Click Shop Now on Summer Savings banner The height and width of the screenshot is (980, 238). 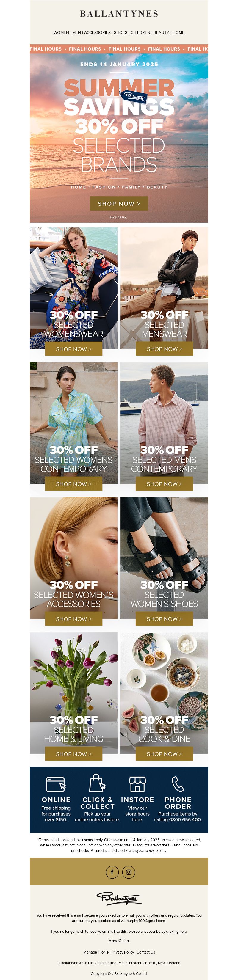click(x=119, y=204)
